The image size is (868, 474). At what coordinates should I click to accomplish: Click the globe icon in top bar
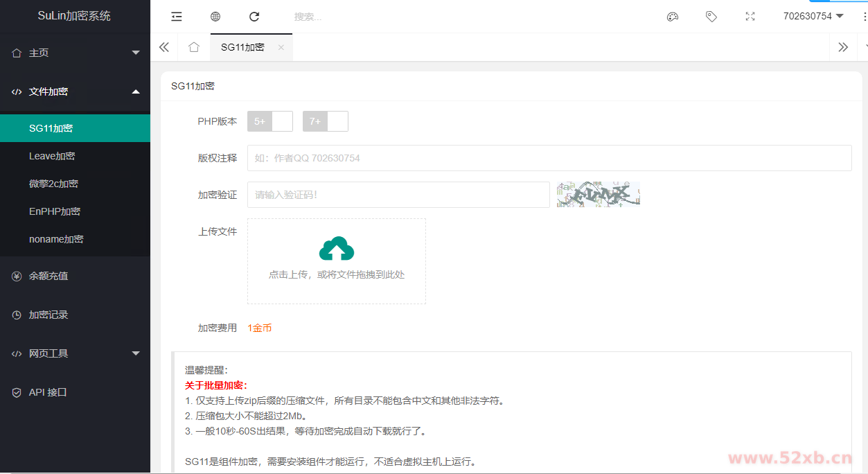pos(215,17)
